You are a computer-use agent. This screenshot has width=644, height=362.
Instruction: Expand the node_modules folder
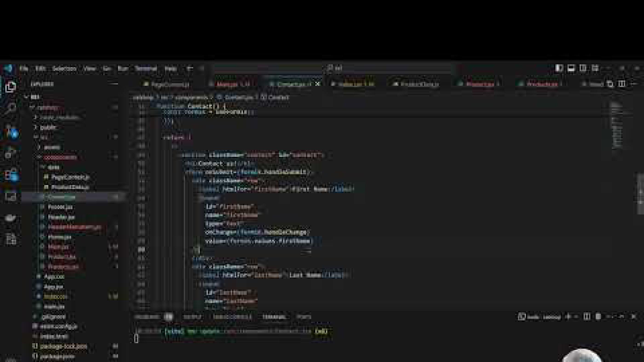(x=60, y=117)
